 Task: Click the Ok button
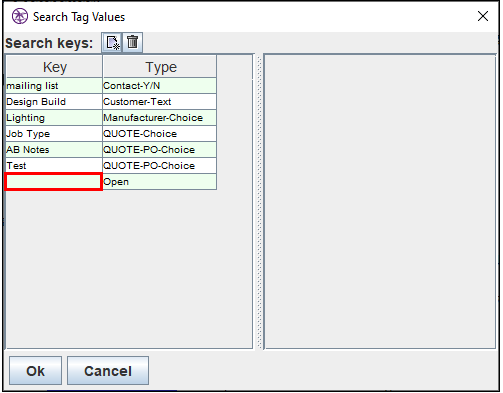click(x=35, y=371)
